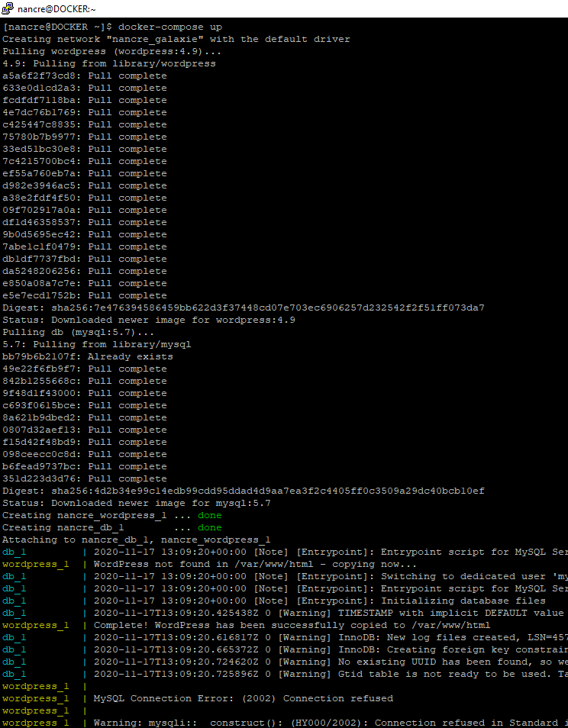Viewport: 568px width, 728px height.
Task: Select layer hash 'b6fead9737bc'
Action: pyautogui.click(x=38, y=466)
